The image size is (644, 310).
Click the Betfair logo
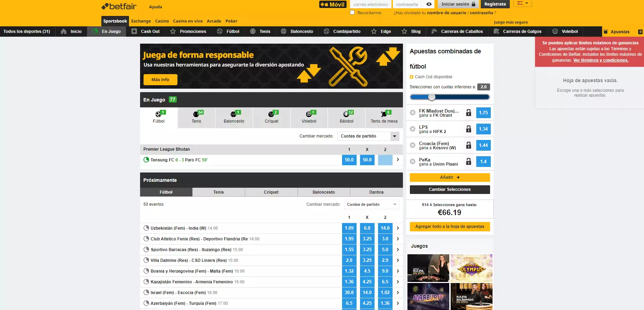119,6
